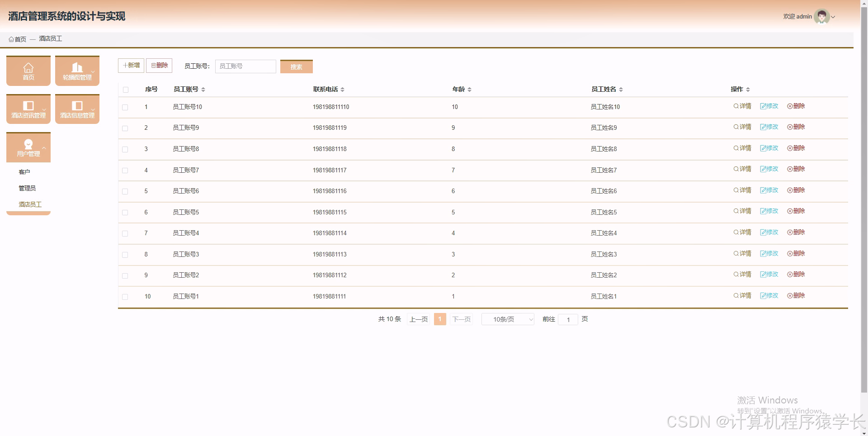This screenshot has width=868, height=436.
Task: Select page 1 in pagination
Action: 440,319
